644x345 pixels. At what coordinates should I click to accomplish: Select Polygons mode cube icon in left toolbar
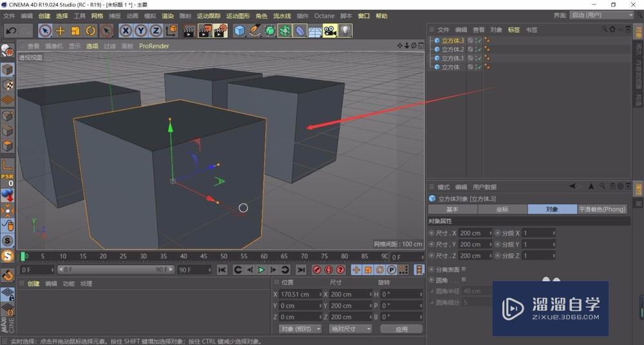[x=7, y=146]
